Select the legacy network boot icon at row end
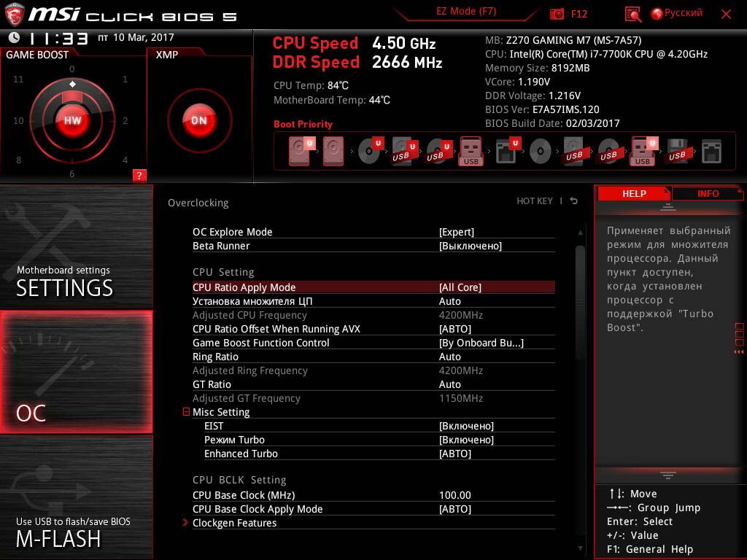 711,152
